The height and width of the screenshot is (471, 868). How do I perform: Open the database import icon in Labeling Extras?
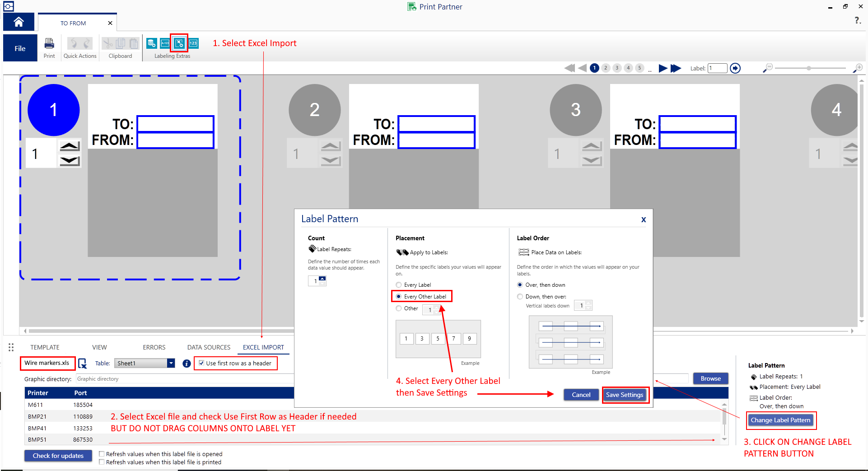pyautogui.click(x=152, y=43)
